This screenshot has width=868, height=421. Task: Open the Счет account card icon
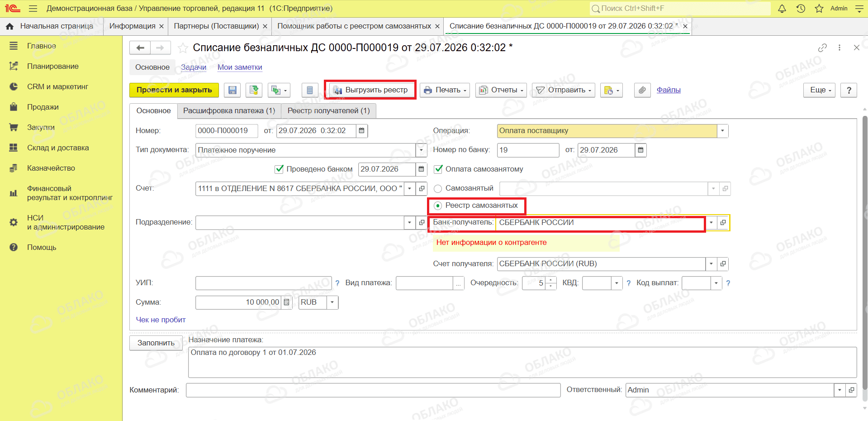422,188
